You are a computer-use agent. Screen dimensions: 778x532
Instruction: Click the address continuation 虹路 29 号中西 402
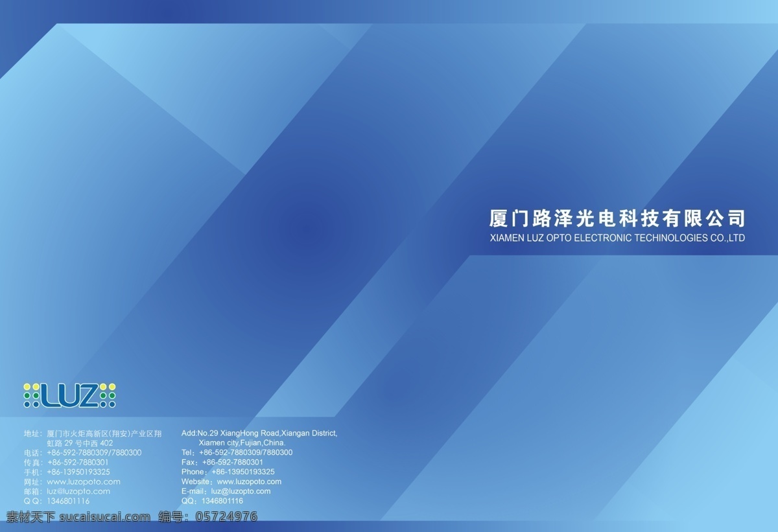[x=80, y=443]
